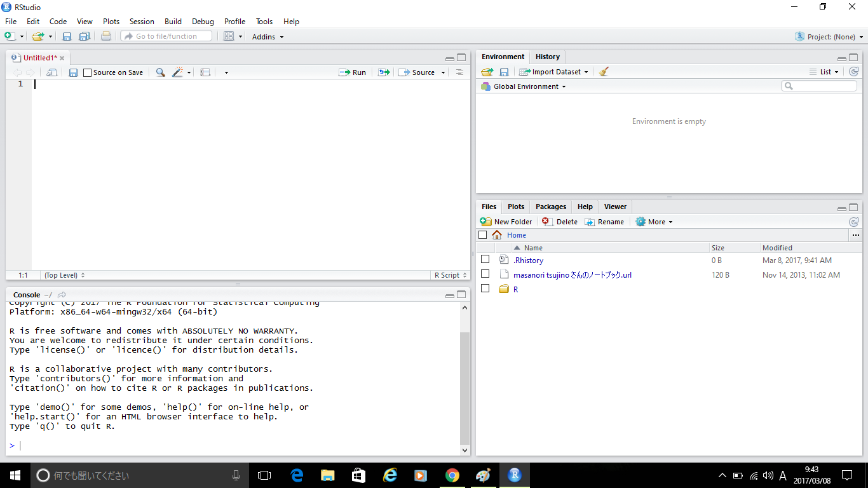Tick the checkbox for the R folder
This screenshot has width=868, height=488.
(485, 288)
